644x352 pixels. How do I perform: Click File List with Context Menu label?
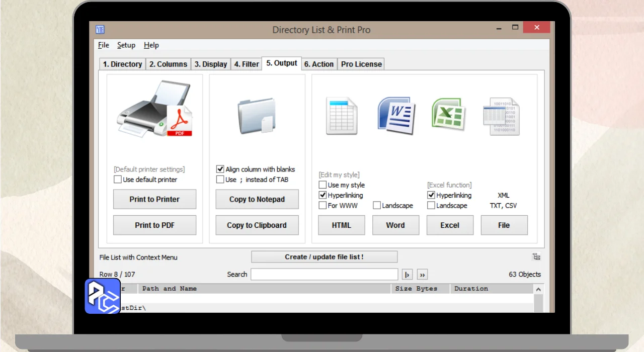[x=138, y=257]
